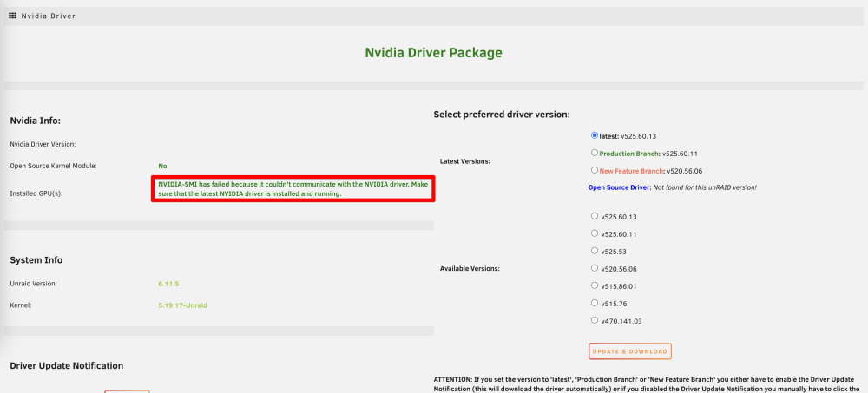Click the grid icon beside Nvidia Driver
868x393 pixels.
point(13,16)
